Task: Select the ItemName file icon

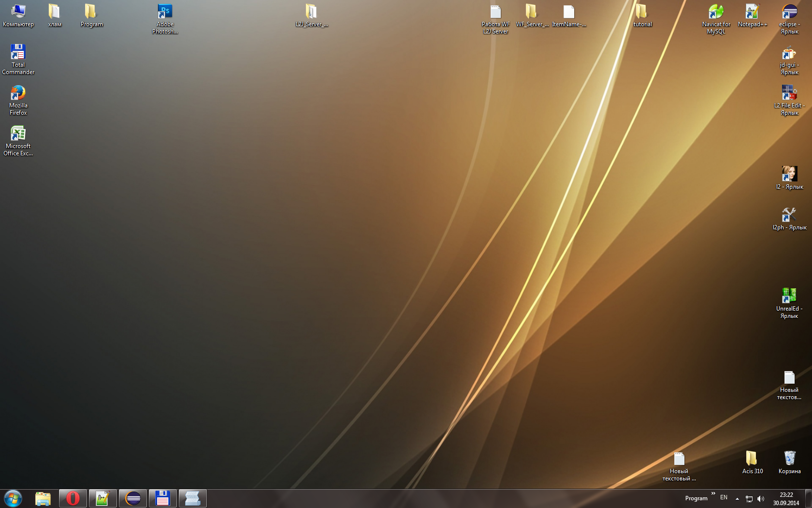Action: click(569, 15)
